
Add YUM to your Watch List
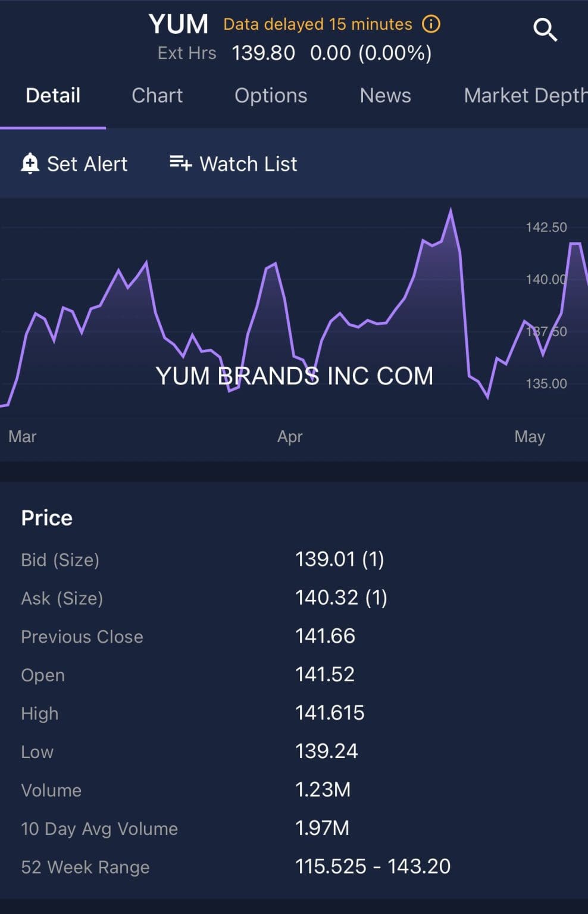[x=248, y=164]
